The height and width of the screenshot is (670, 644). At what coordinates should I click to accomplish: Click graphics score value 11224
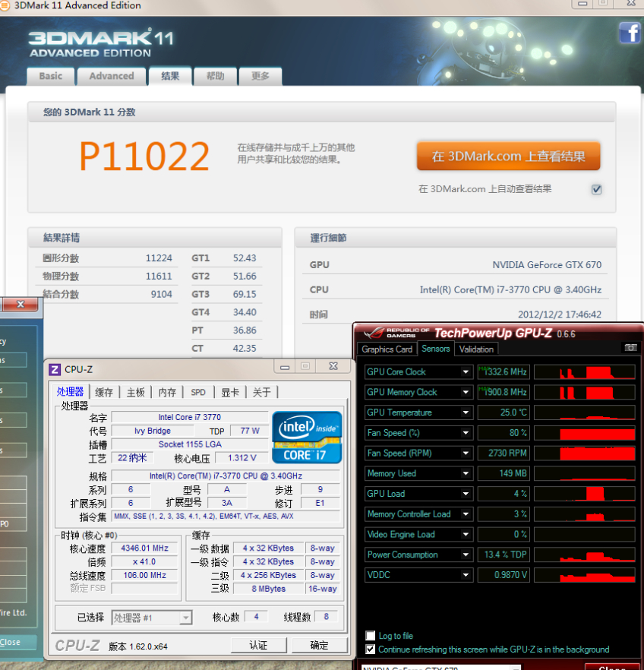159,258
